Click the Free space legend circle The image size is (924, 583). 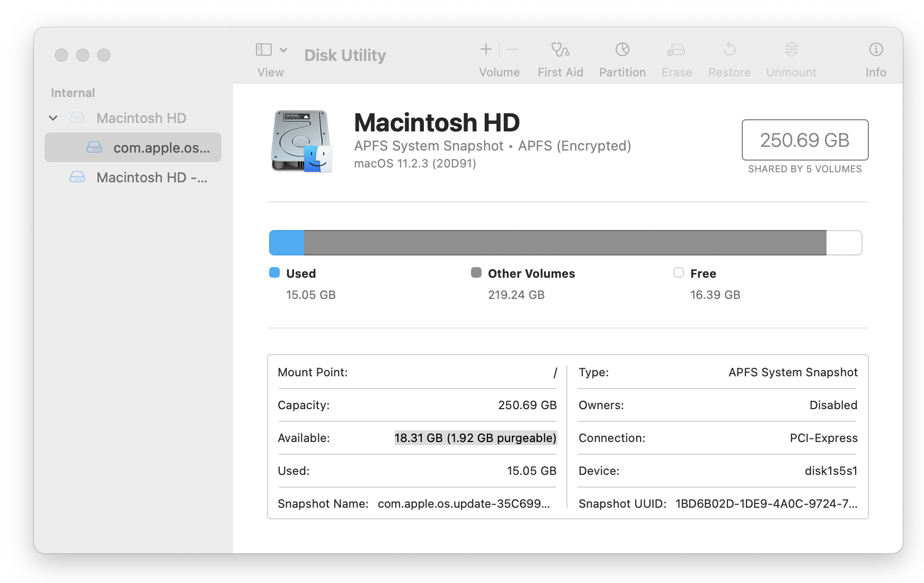(x=678, y=273)
